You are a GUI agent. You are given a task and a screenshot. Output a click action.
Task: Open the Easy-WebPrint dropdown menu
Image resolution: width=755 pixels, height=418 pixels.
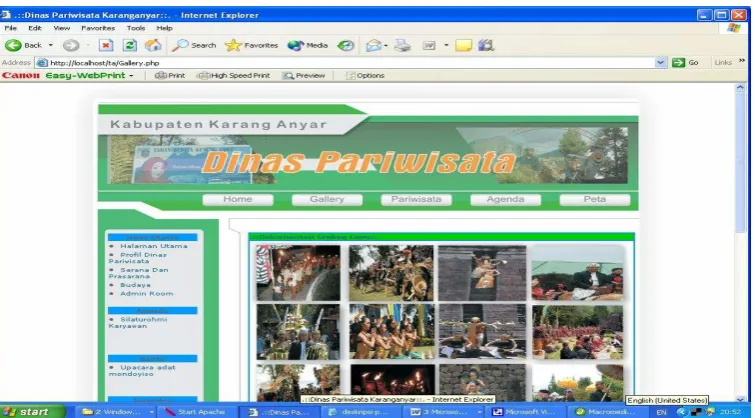(131, 76)
